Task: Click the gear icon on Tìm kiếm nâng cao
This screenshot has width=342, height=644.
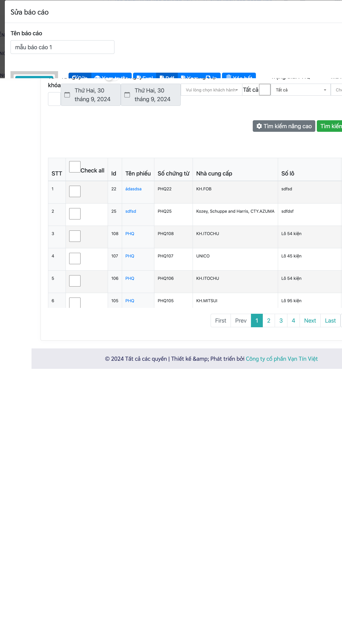Action: 259,126
